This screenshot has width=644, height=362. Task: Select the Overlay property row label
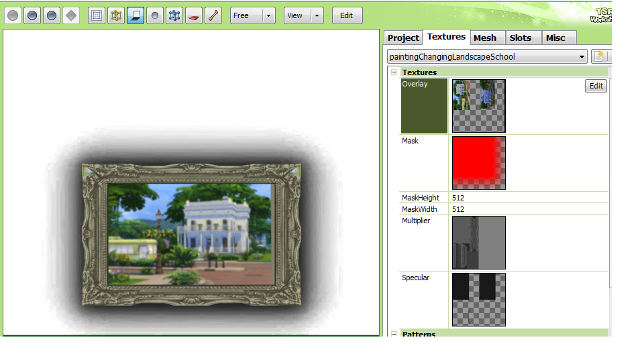(x=424, y=106)
